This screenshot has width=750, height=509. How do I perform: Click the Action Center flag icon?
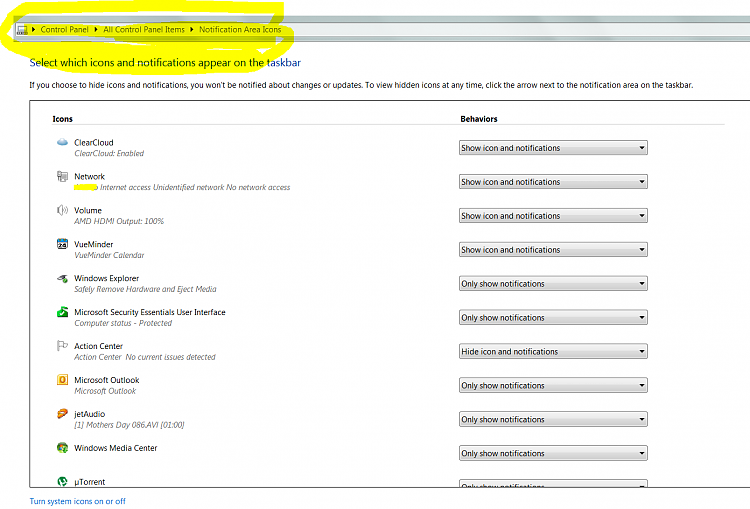pos(62,345)
